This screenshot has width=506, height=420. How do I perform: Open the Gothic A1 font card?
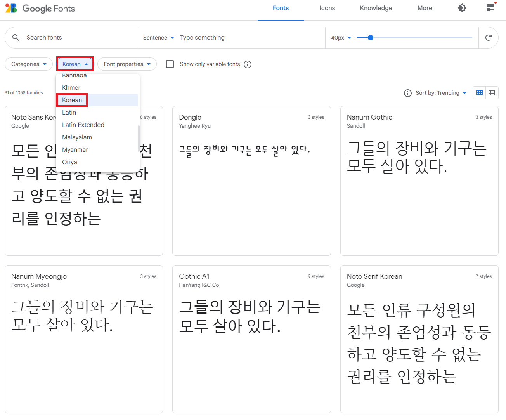[x=251, y=339]
